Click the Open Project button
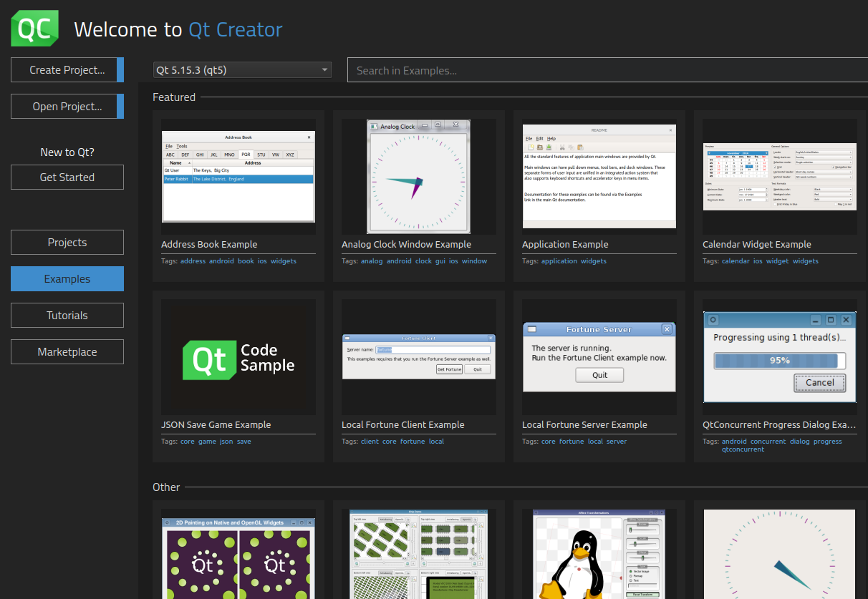 [x=67, y=107]
